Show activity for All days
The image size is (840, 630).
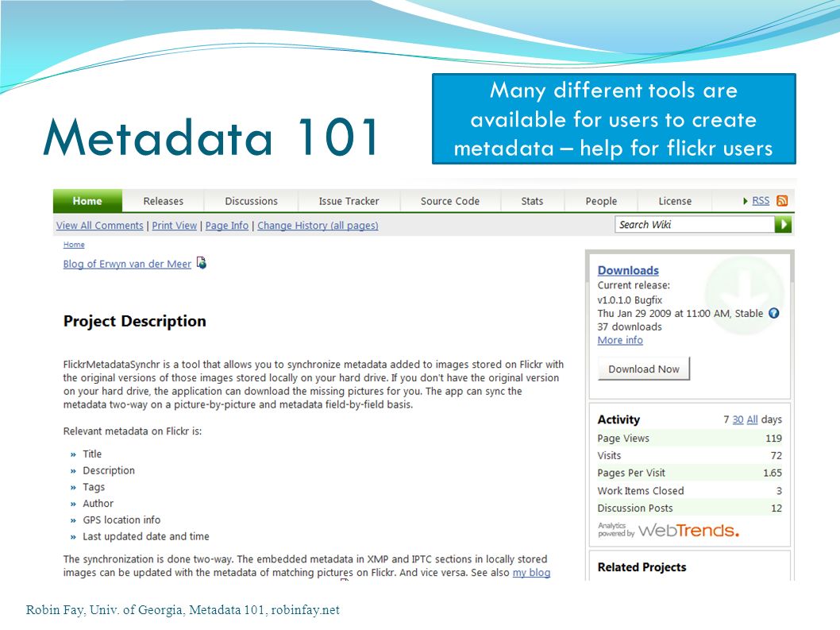[x=752, y=419]
